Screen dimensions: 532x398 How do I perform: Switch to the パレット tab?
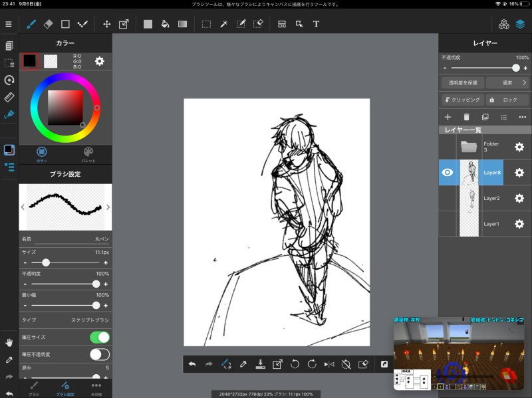(88, 154)
